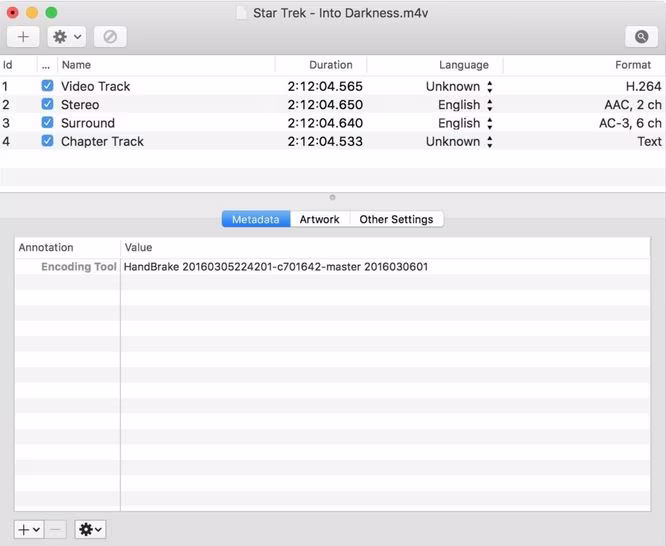Click the H.264 format cell
666x546 pixels.
coord(643,86)
